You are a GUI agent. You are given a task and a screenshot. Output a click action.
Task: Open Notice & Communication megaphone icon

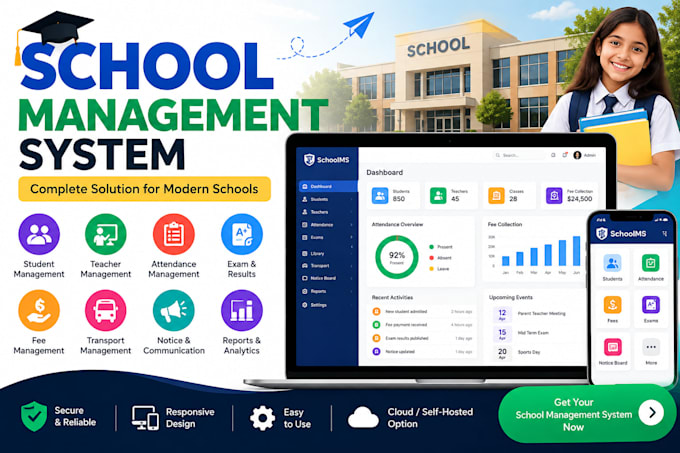pos(173,310)
